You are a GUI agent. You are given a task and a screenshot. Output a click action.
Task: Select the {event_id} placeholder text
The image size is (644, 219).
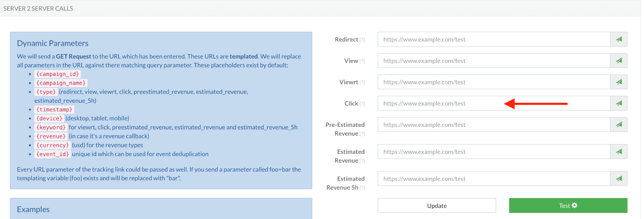point(52,154)
